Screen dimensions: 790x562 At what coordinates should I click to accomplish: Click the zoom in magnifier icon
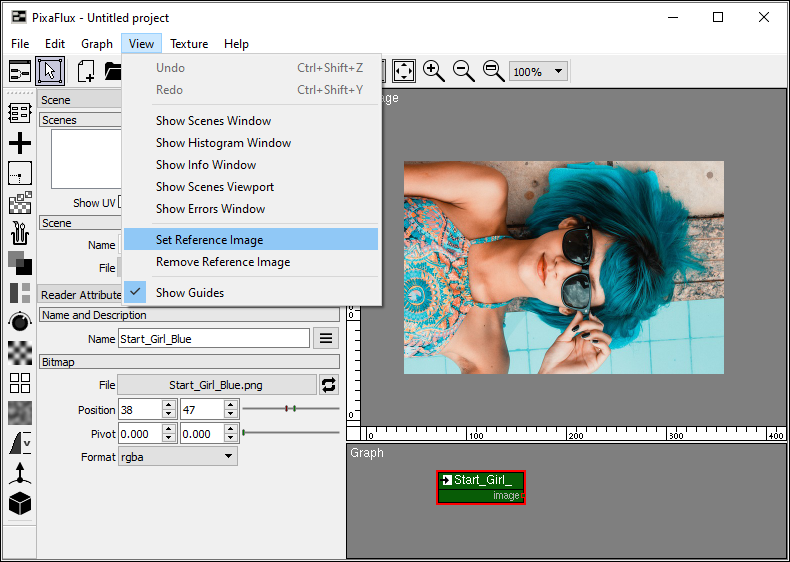coord(433,71)
